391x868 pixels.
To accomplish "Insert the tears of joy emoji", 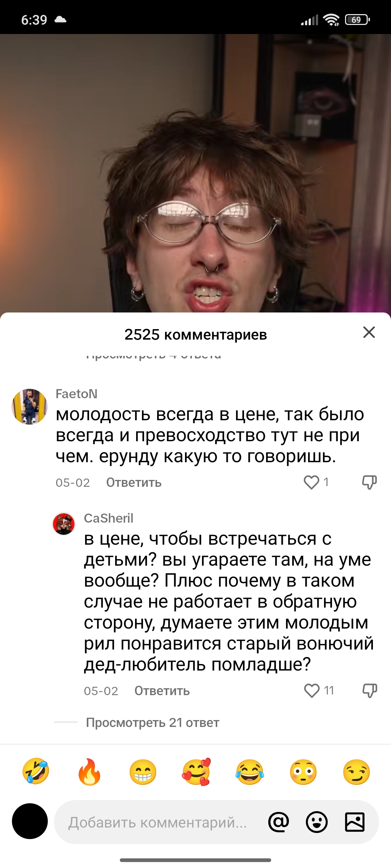I will [250, 772].
